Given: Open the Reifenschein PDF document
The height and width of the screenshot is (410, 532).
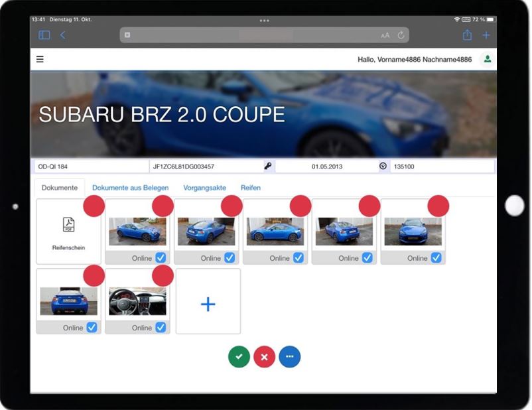Looking at the screenshot, I should [69, 232].
